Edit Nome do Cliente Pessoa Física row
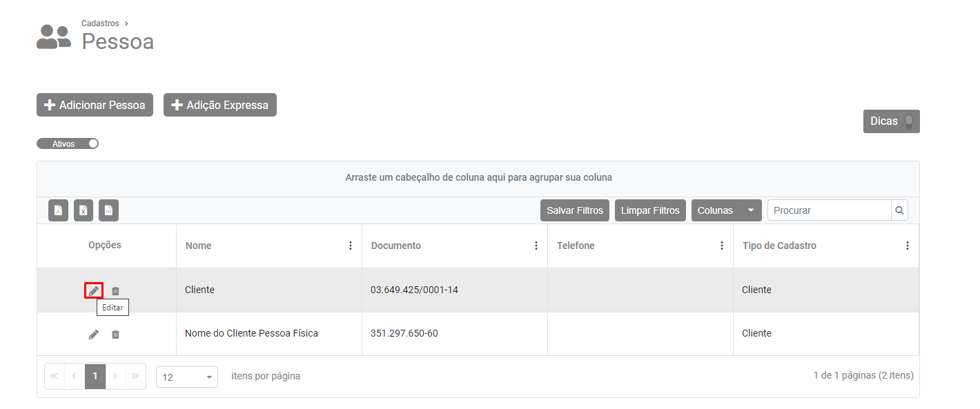The width and height of the screenshot is (980, 409). tap(94, 335)
